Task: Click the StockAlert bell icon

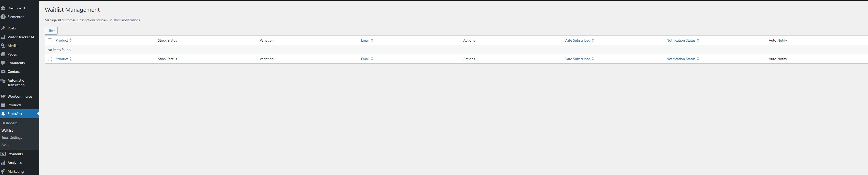Action: [3, 114]
